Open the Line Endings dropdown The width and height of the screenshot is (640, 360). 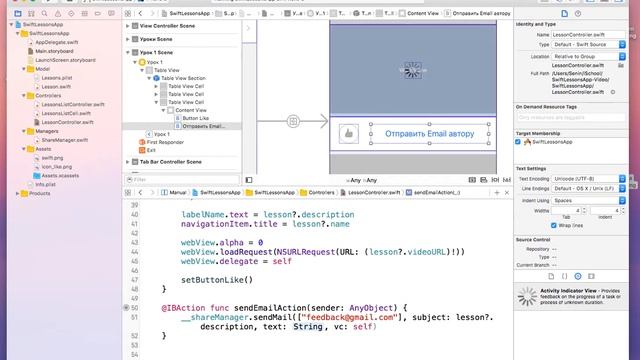(589, 189)
